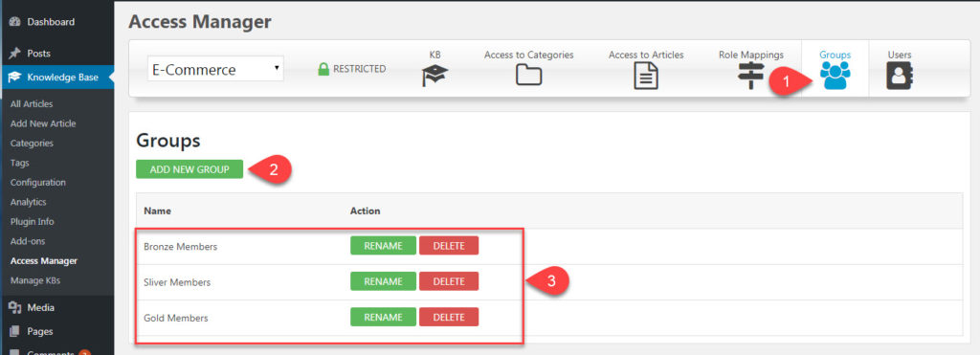Image resolution: width=980 pixels, height=355 pixels.
Task: Click the green RESTRICTED lock icon
Action: pos(323,69)
